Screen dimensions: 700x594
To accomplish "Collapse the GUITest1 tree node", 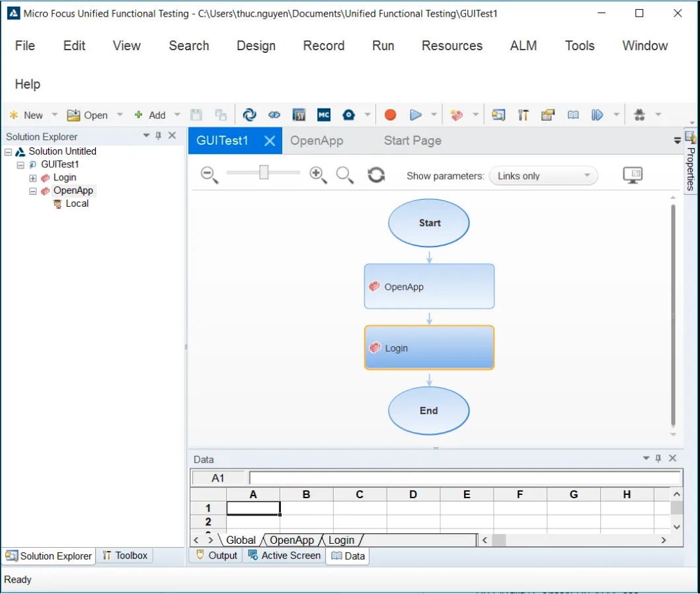I will tap(20, 165).
